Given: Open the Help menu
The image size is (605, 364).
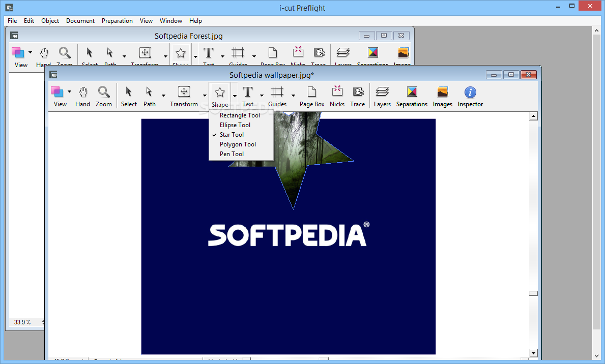Looking at the screenshot, I should click(195, 21).
